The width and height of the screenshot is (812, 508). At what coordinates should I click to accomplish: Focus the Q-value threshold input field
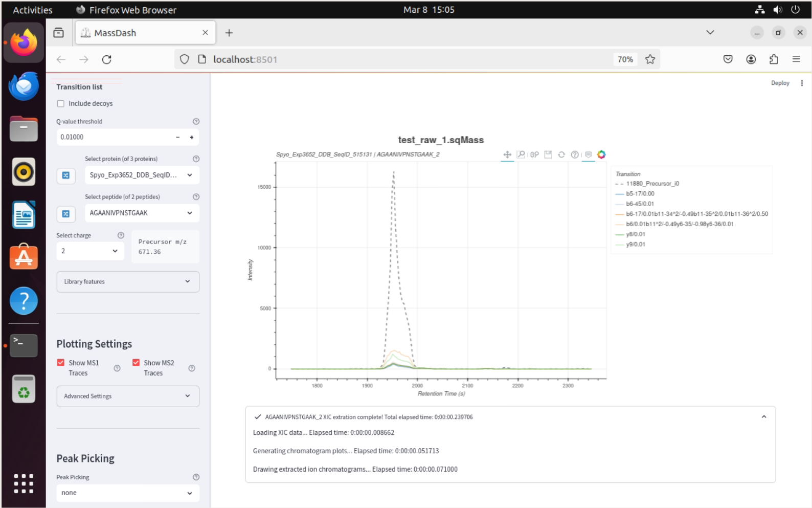(x=115, y=137)
